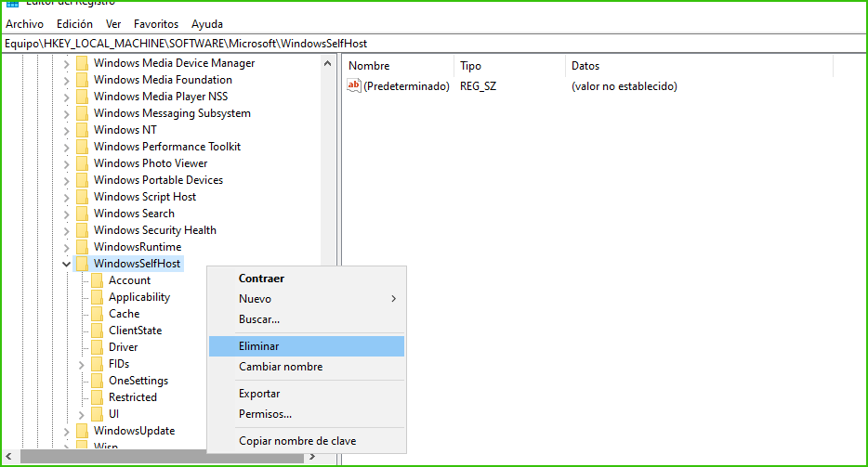
Task: Click the OneSettings folder icon
Action: pos(97,381)
